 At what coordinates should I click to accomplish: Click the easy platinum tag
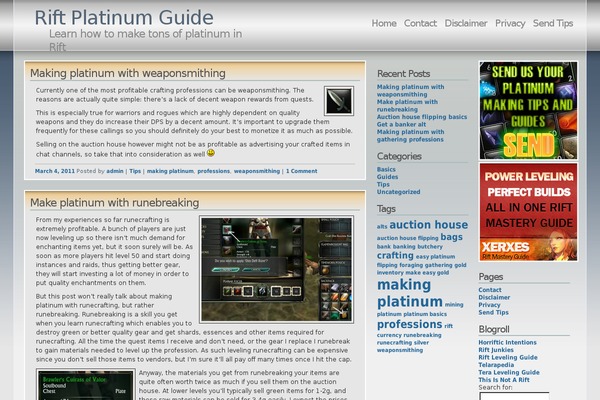435,257
